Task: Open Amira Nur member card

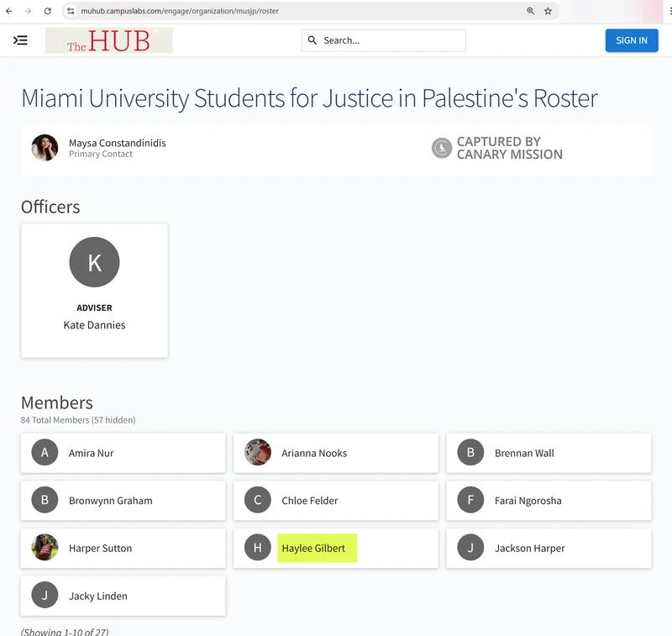Action: pos(123,453)
